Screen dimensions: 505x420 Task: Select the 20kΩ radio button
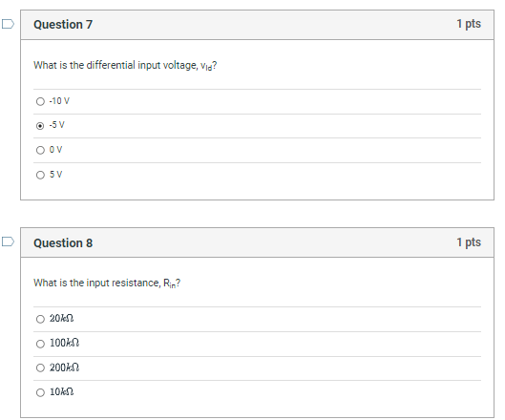click(40, 319)
